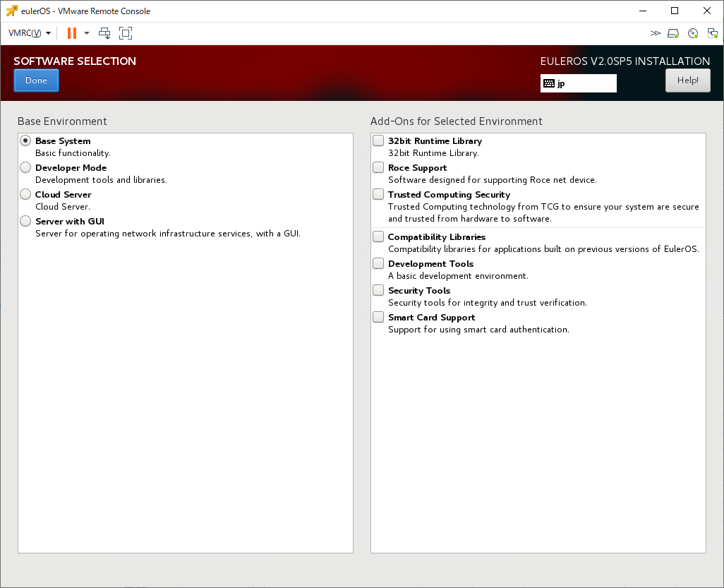The width and height of the screenshot is (724, 588).
Task: Check the Development Tools add-on
Action: click(379, 264)
